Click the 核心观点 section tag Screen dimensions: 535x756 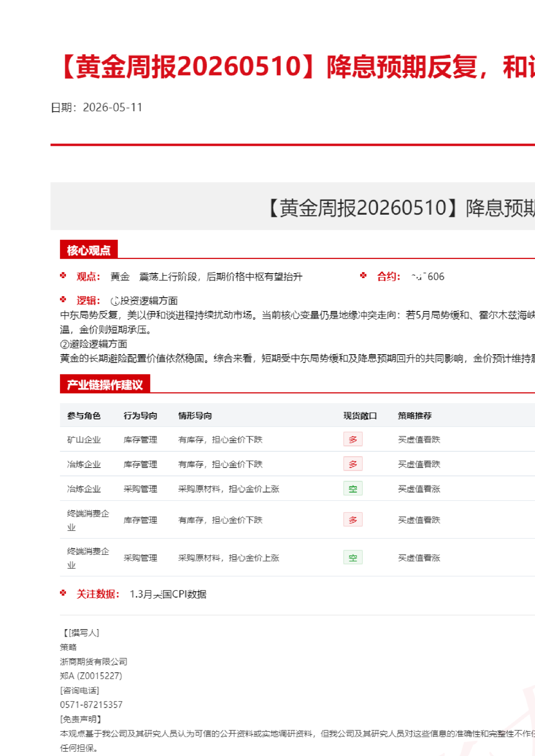(x=89, y=250)
